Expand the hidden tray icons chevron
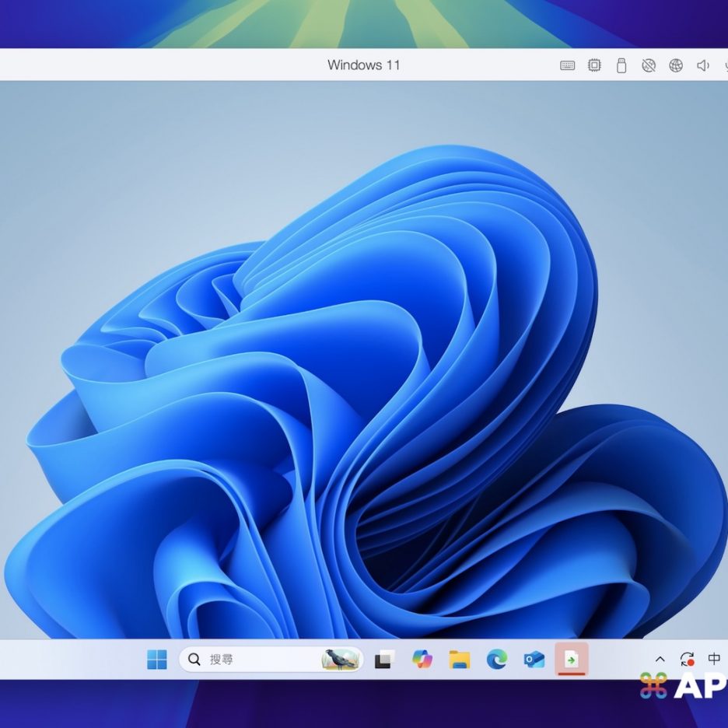Viewport: 728px width, 728px height. 660,660
